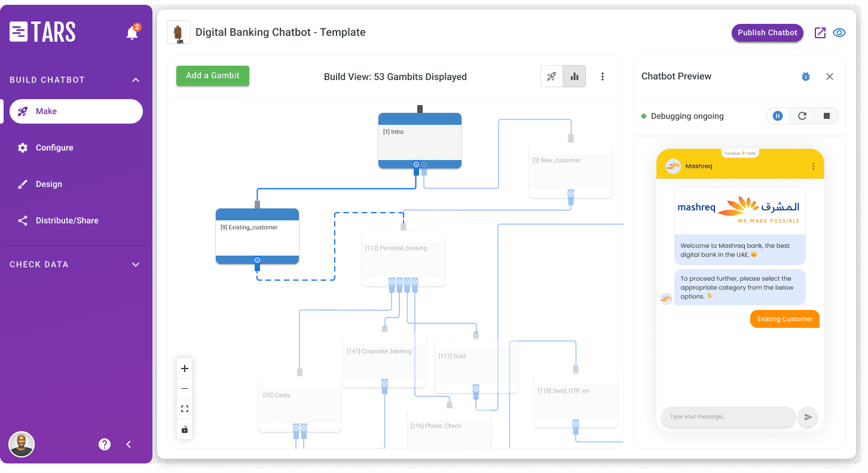Click the output socket of Send_OTP_err gambit
The image size is (868, 473).
pos(576,427)
